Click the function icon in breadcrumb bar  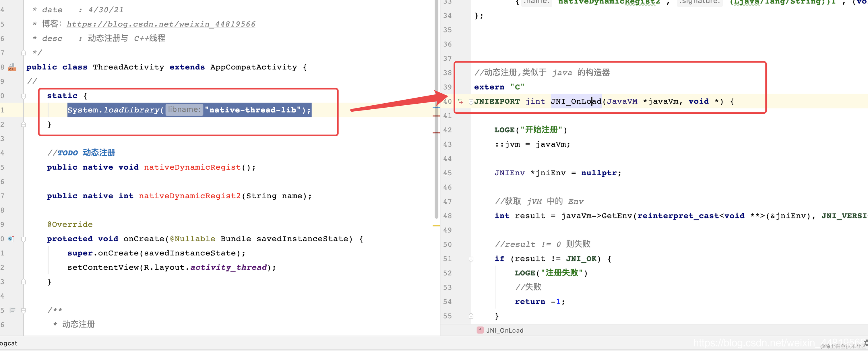click(x=480, y=330)
